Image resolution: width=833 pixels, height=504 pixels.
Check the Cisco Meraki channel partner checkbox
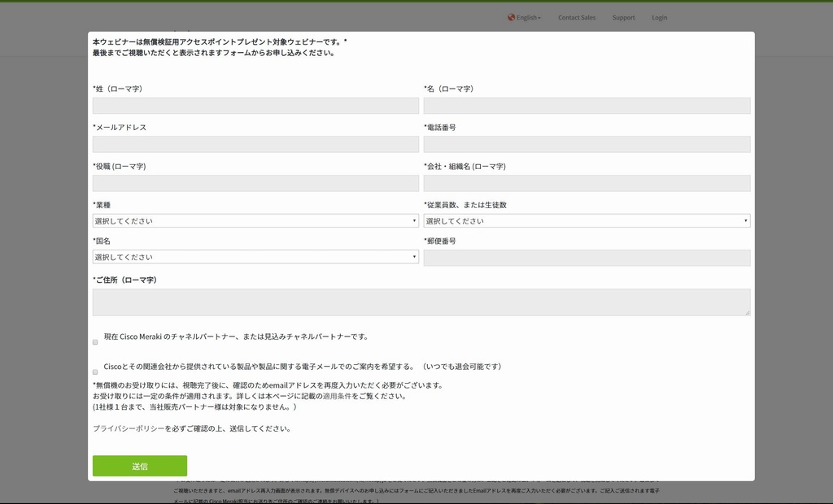(95, 342)
